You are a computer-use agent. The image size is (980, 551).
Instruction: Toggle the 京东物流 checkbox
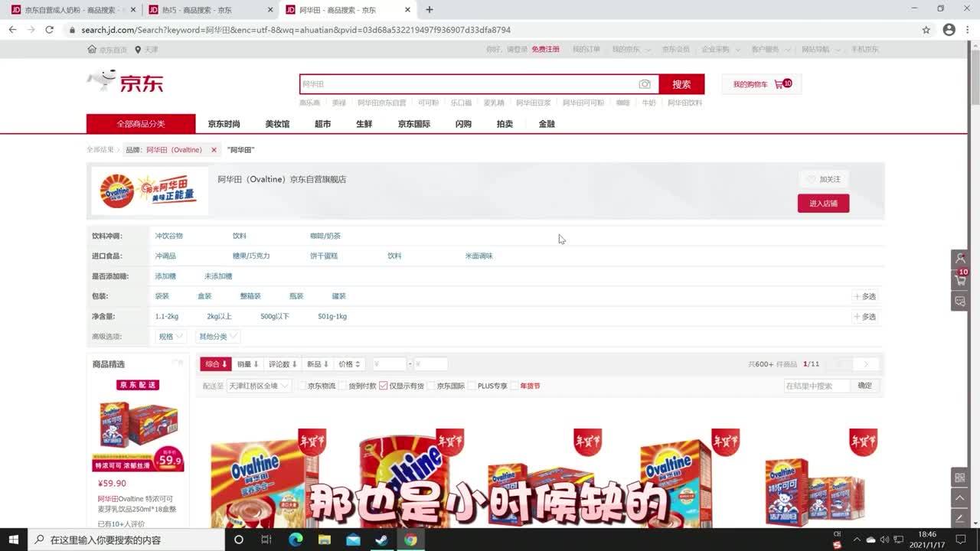[302, 386]
